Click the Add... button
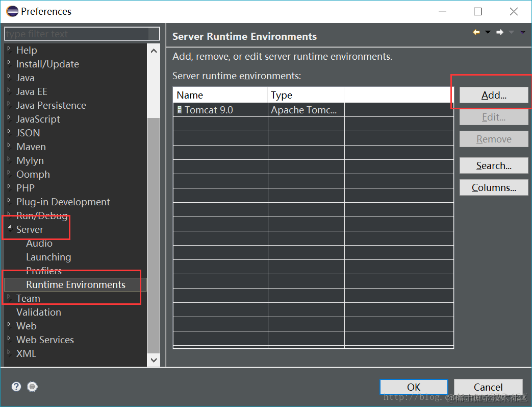The height and width of the screenshot is (407, 532). (x=494, y=95)
